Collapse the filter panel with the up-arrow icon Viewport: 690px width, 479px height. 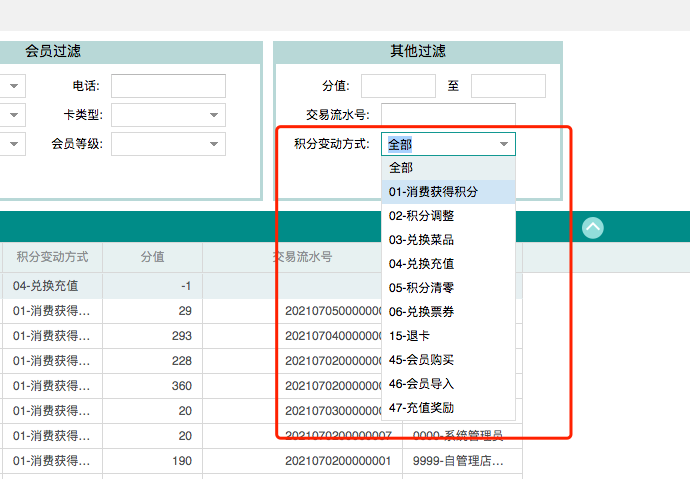click(x=593, y=227)
